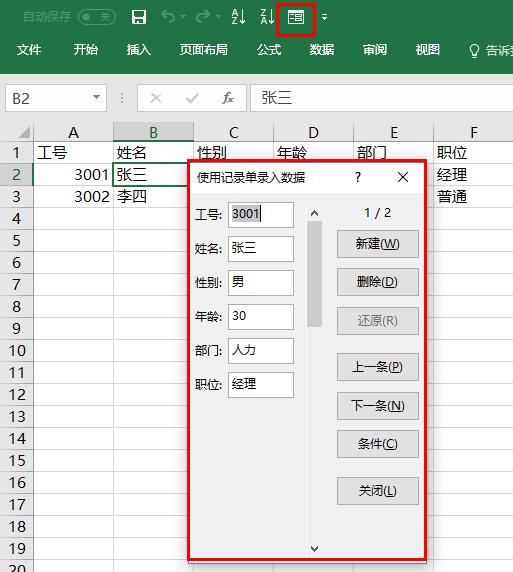513x572 pixels.
Task: Click the Cancel X icon in formula bar
Action: click(156, 98)
